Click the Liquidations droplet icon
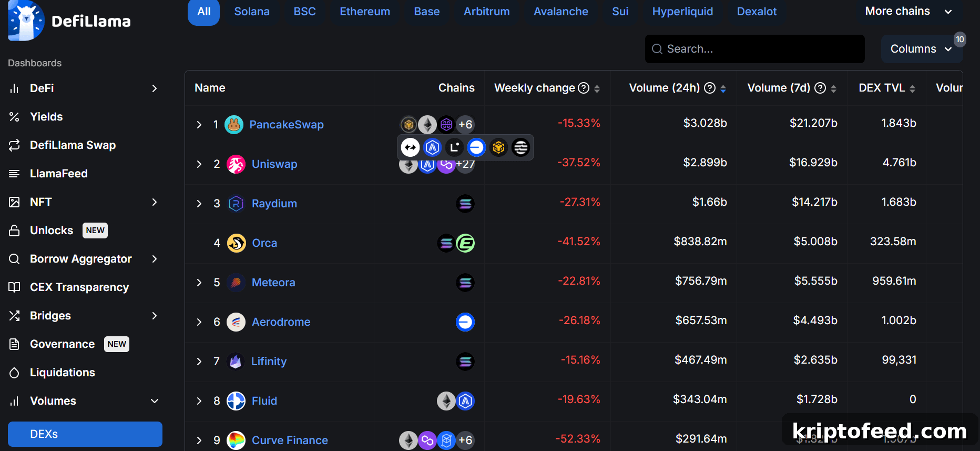The width and height of the screenshot is (980, 451). (14, 373)
